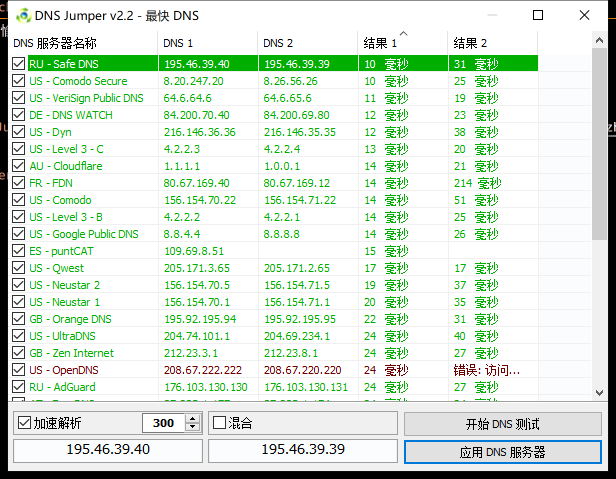Click the DNS Jumper app icon in title bar

coord(23,16)
